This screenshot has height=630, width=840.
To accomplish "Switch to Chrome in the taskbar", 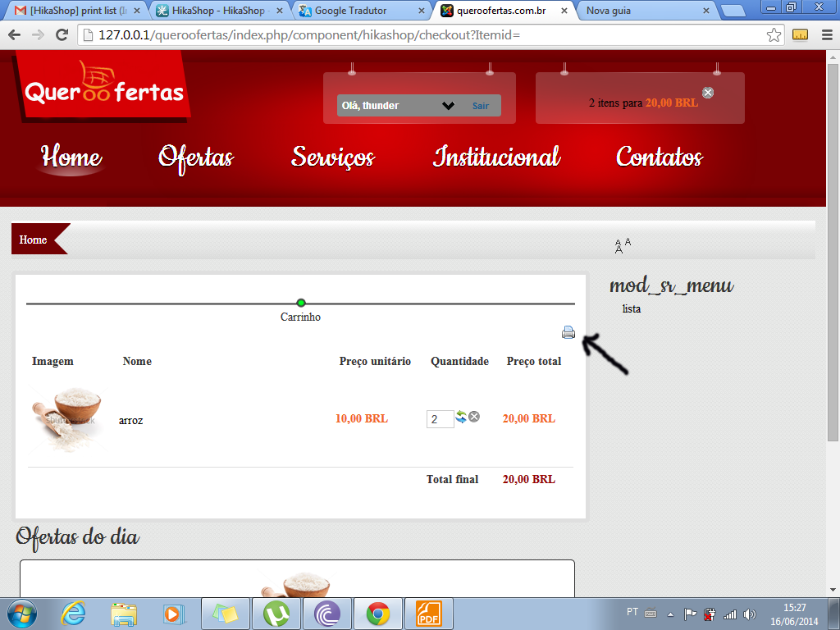I will pos(378,614).
